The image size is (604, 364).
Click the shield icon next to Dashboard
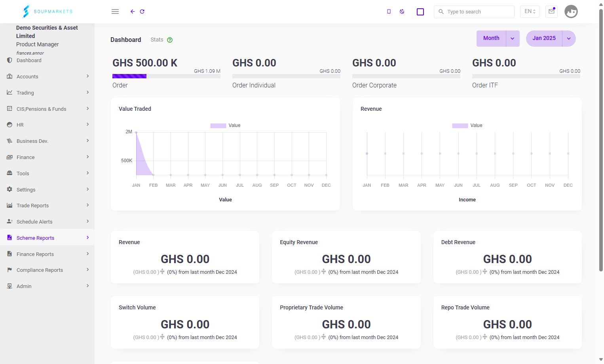[x=9, y=60]
